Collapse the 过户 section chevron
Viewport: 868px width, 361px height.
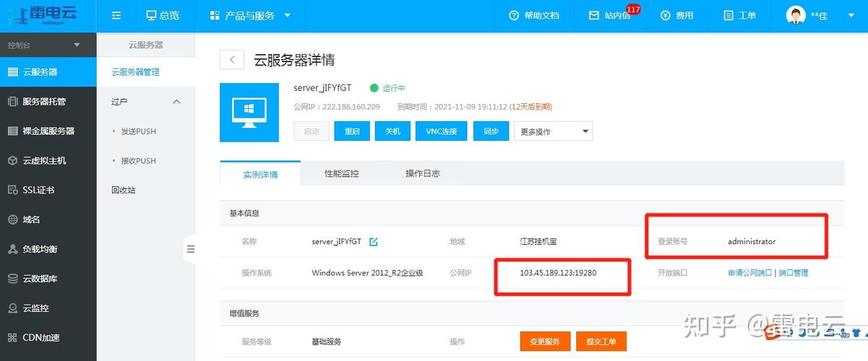[x=177, y=102]
